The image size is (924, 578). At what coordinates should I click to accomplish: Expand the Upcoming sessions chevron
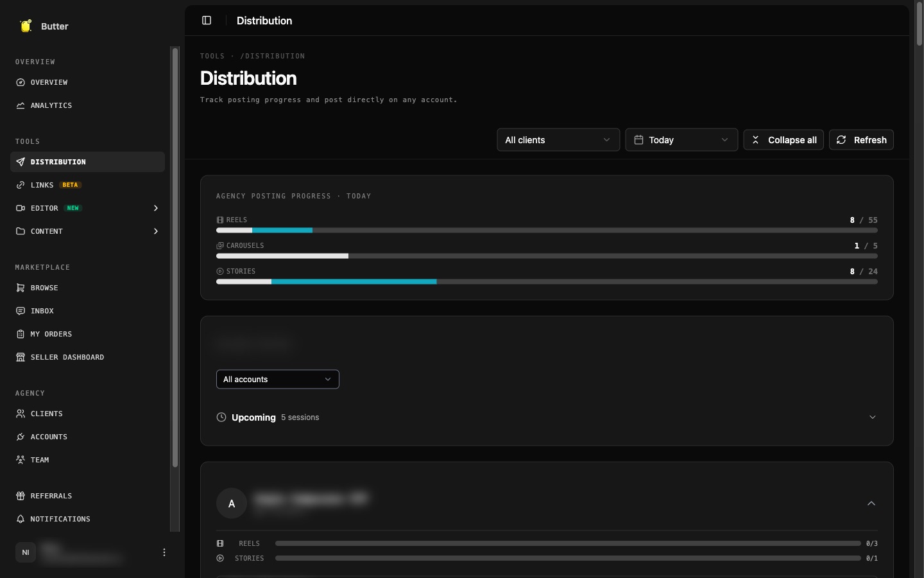point(873,417)
